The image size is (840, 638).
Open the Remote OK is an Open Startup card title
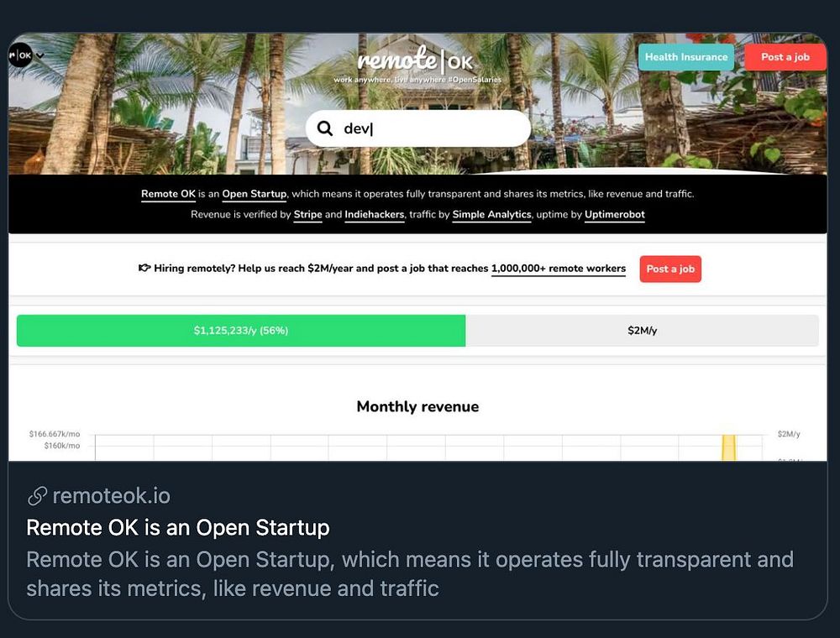click(x=178, y=528)
